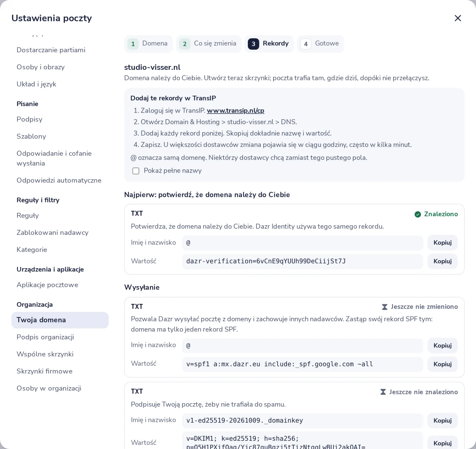Viewport: 476px width, 449px height.
Task: Click the Znaleziono status text
Action: (x=441, y=214)
